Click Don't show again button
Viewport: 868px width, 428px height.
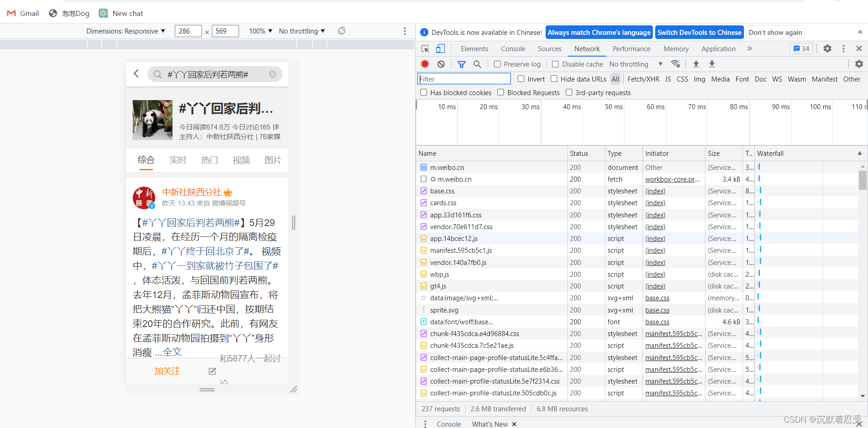(775, 32)
